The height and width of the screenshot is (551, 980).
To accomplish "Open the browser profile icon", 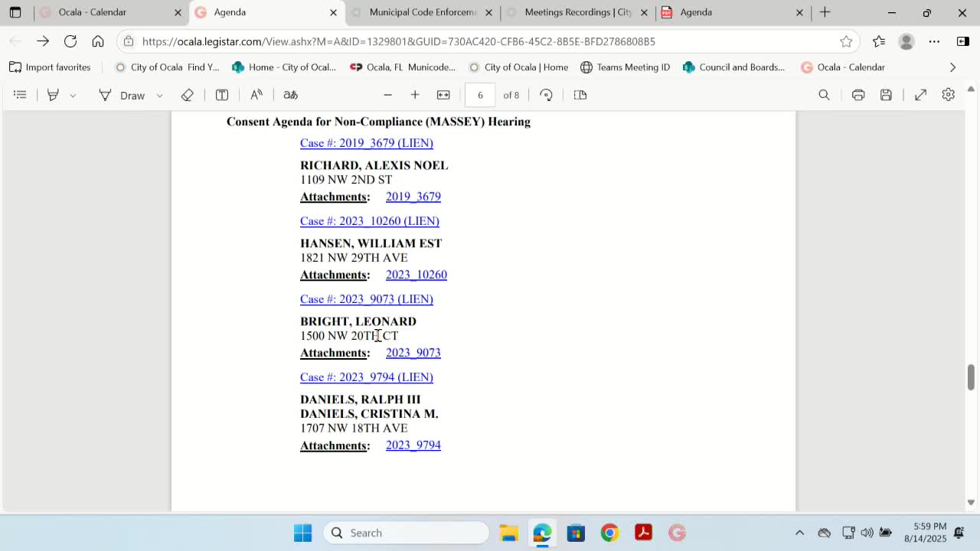I will click(x=906, y=41).
